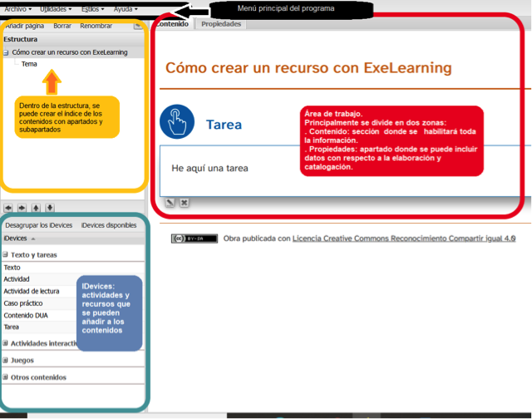The height and width of the screenshot is (419, 532).
Task: Open the Ayuda menu
Action: pos(126,9)
